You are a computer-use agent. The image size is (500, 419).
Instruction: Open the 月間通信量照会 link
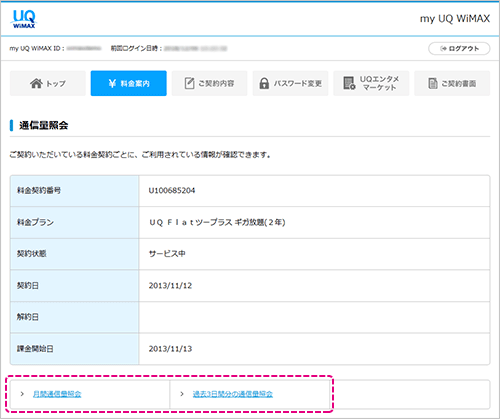coord(57,394)
